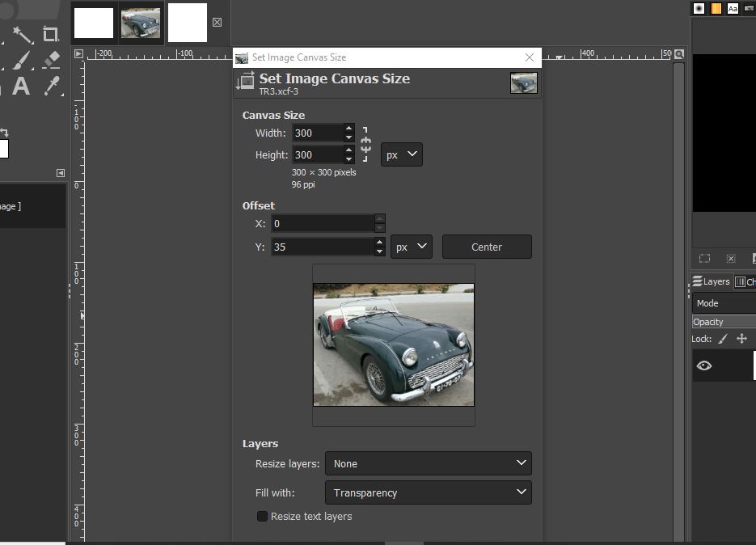Open the Patterns dock icon
The width and height of the screenshot is (756, 545).
(716, 8)
